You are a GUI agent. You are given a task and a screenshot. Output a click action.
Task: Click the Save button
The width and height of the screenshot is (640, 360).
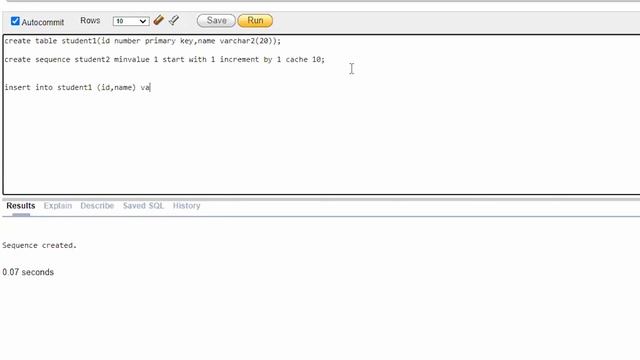coord(216,20)
